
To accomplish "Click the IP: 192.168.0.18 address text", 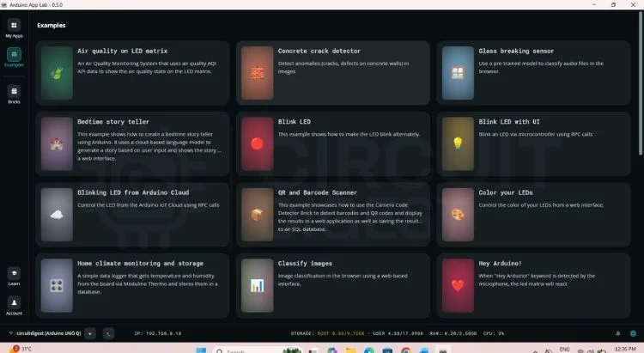I will pos(158,333).
